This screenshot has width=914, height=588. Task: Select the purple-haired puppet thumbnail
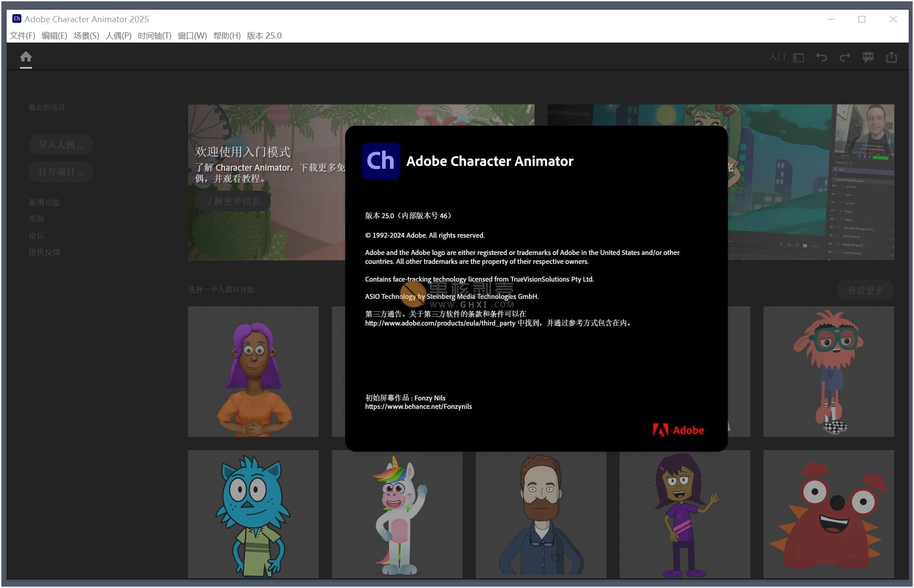coord(253,372)
